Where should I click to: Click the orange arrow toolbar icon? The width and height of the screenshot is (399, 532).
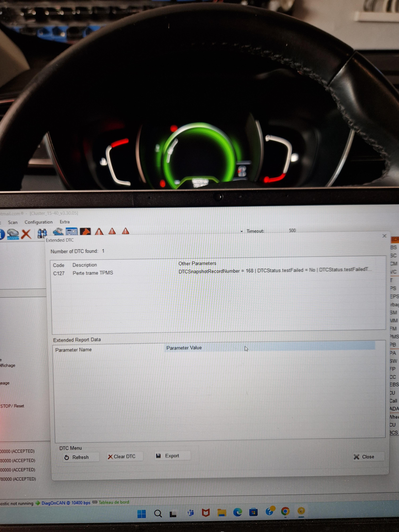85,232
